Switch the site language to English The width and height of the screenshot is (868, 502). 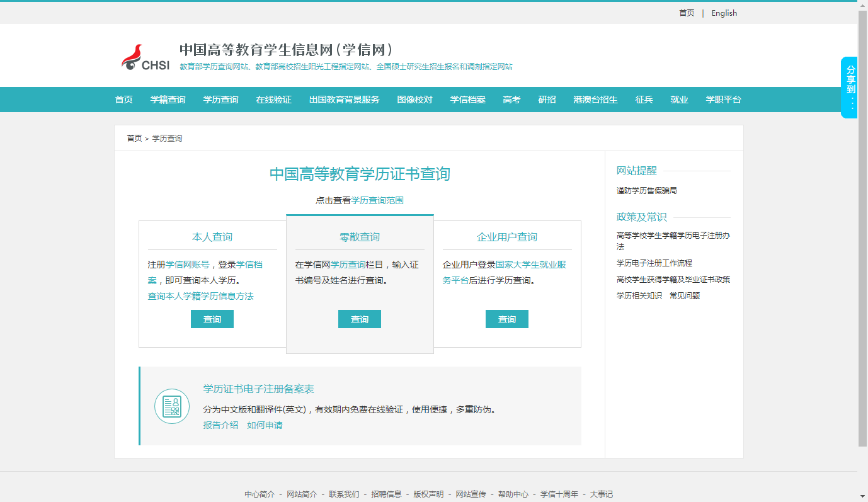click(724, 13)
